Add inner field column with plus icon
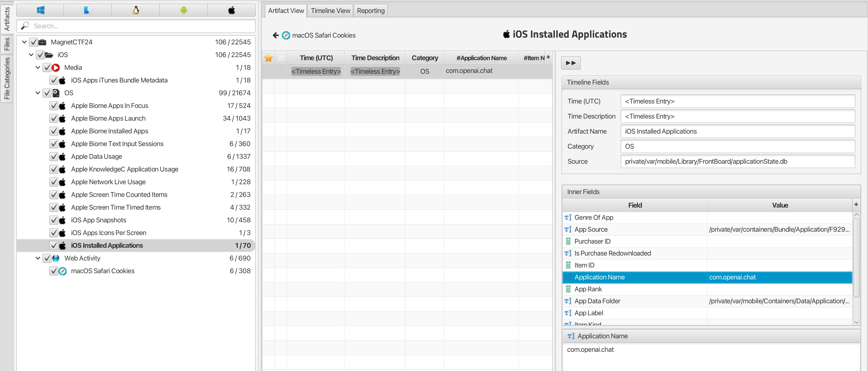 coord(856,204)
